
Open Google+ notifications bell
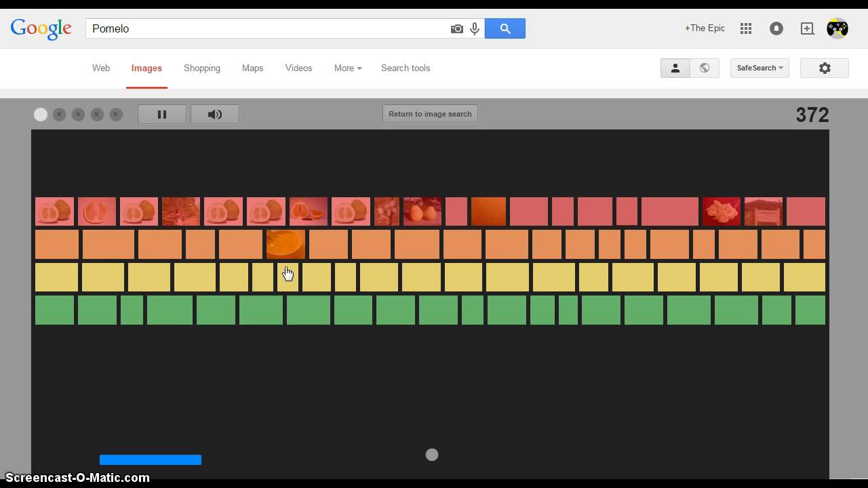point(776,28)
